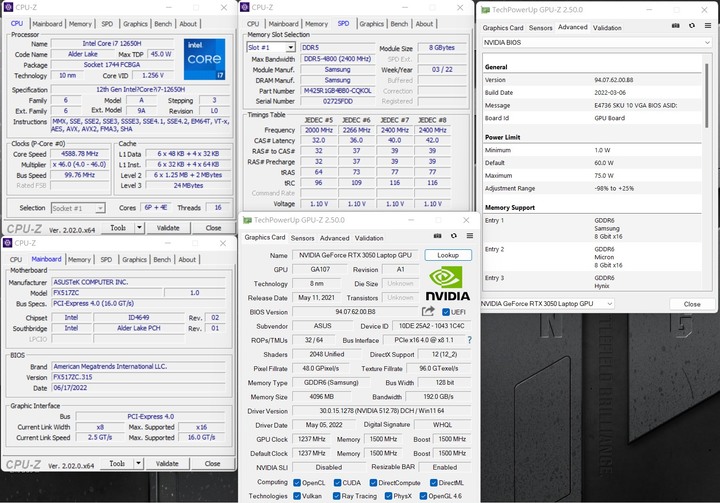Select Graphics tab in CPU-Z Mainboard window
720x503 pixels.
[135, 260]
